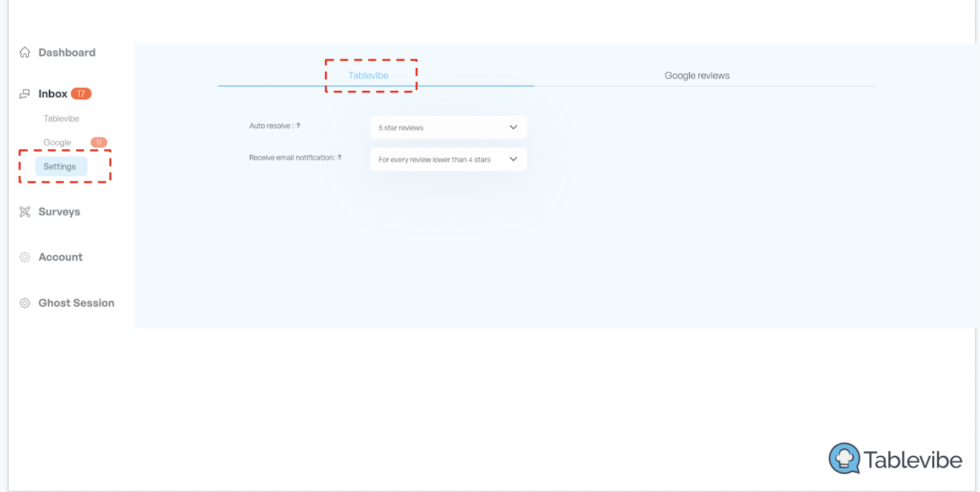Open Account from the sidebar
This screenshot has width=980, height=492.
[x=60, y=257]
